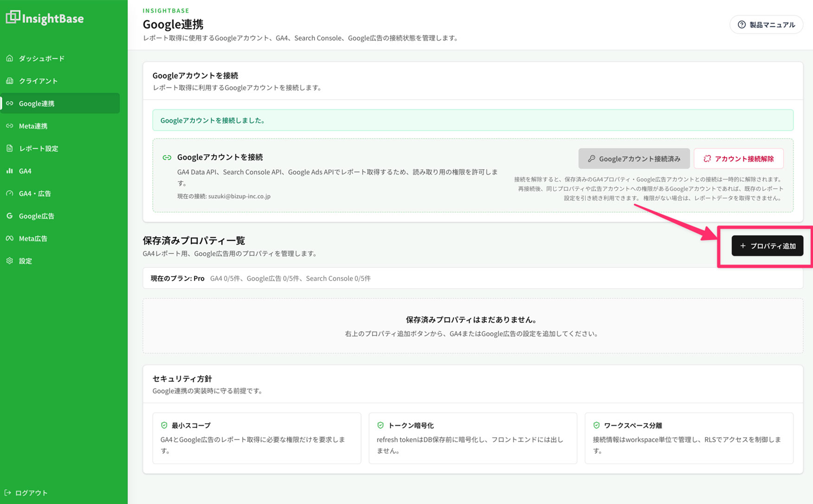This screenshot has width=813, height=504.
Task: Click the トークン暗号化 policy card
Action: tap(473, 438)
